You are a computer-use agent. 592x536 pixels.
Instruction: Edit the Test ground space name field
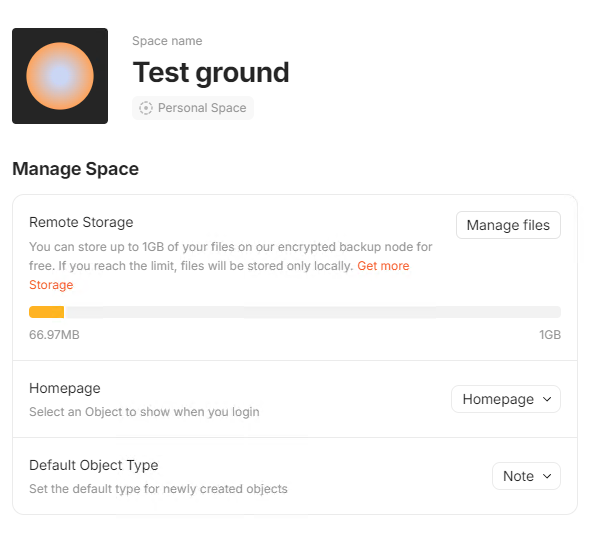click(211, 72)
